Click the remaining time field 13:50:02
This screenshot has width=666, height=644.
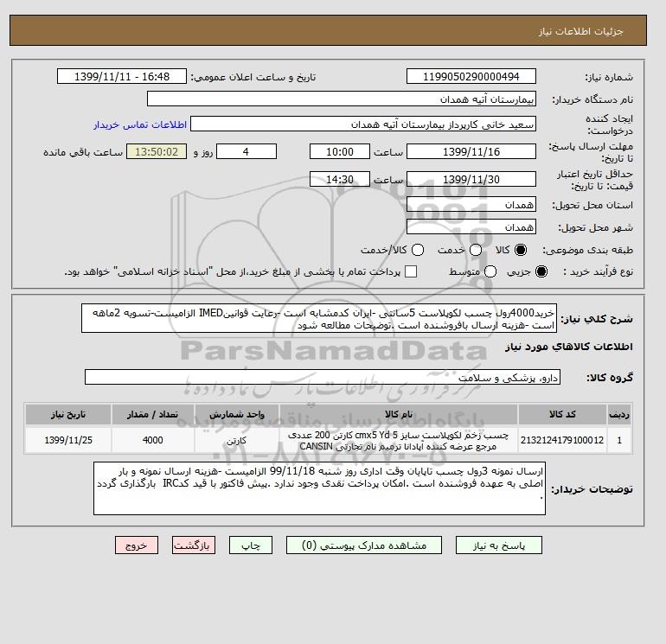point(157,151)
